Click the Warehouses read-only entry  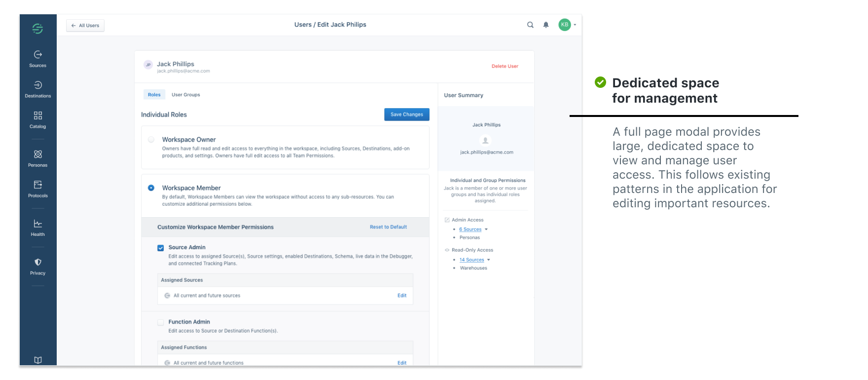pos(473,268)
